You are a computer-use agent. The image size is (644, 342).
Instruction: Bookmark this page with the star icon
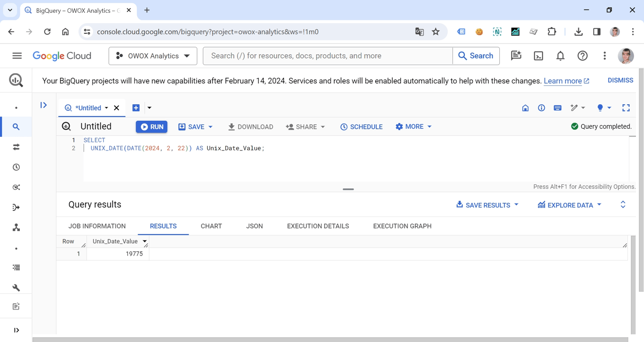click(x=436, y=32)
